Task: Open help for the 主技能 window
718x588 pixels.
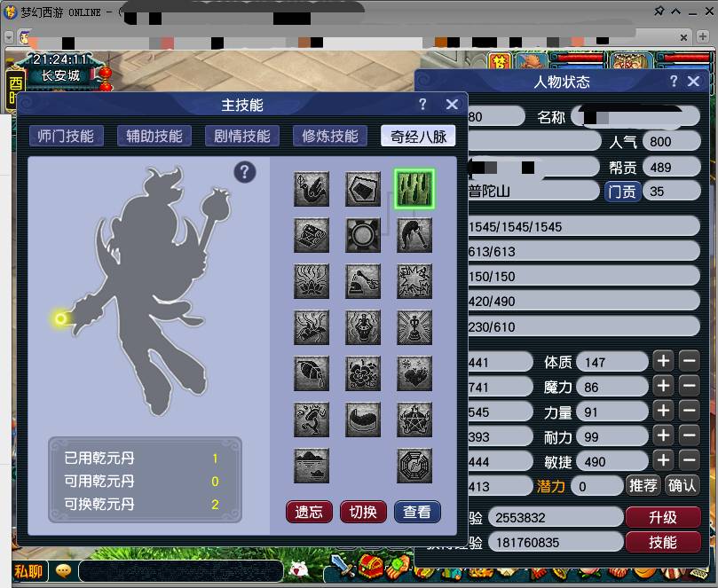Action: pyautogui.click(x=422, y=105)
